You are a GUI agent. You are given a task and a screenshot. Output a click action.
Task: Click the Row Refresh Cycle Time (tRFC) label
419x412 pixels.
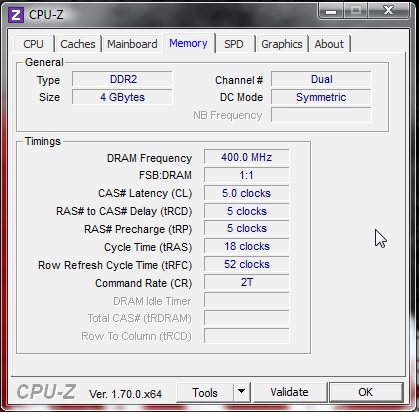pos(115,265)
